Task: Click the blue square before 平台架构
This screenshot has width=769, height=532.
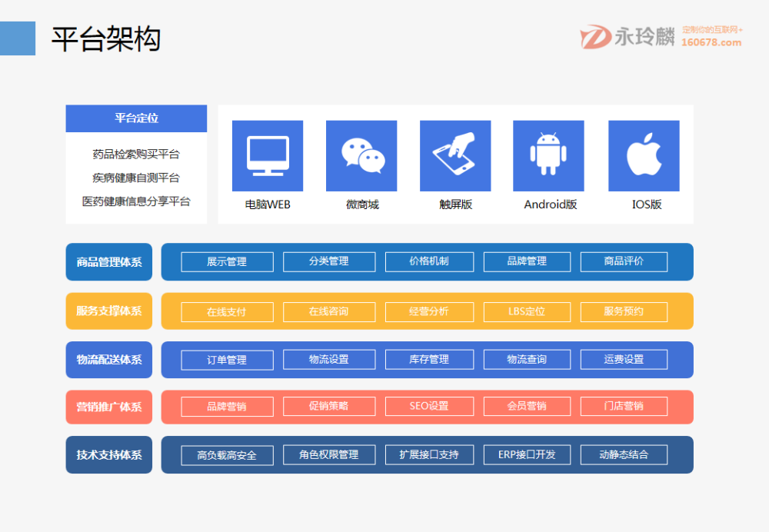Action: (x=18, y=38)
